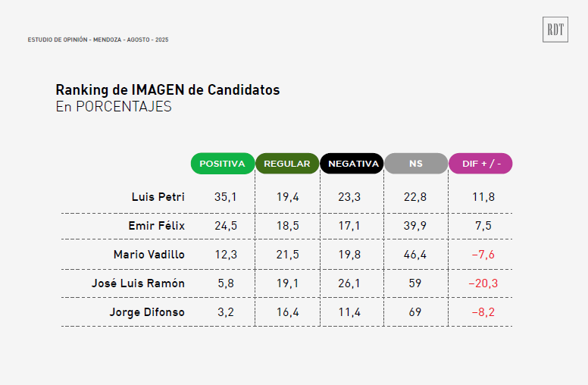The image size is (588, 385).
Task: Click the red −7,6 difference value
Action: pos(483,255)
